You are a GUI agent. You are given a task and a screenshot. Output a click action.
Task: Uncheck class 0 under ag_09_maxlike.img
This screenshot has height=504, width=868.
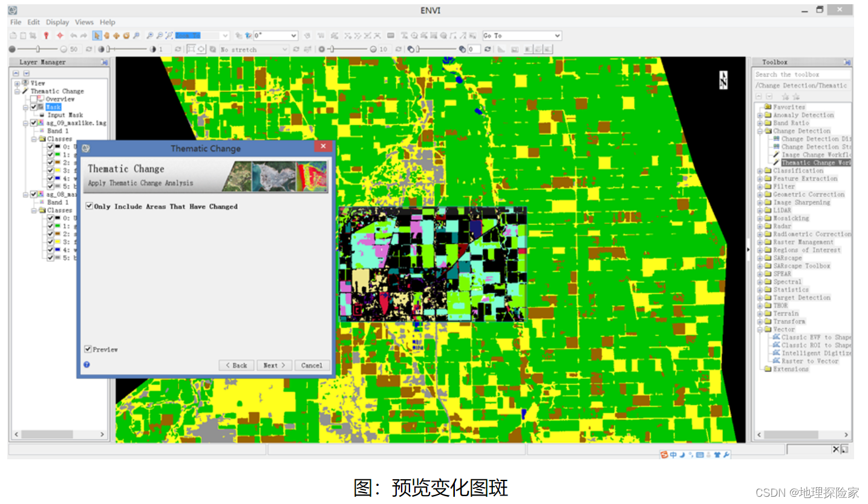click(51, 147)
